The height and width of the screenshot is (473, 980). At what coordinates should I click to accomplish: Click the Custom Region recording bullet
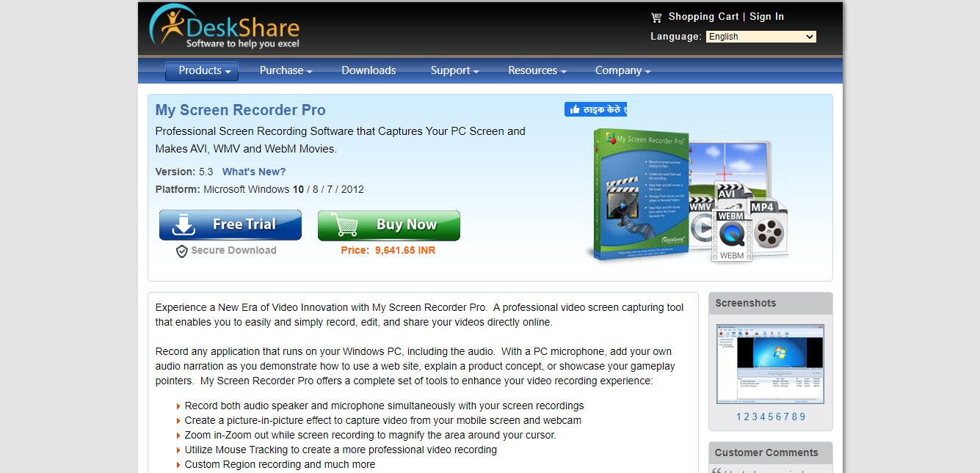(x=280, y=464)
